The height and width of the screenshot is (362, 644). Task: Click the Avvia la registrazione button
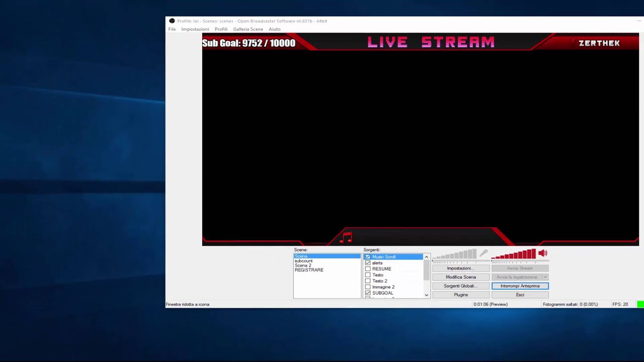(517, 277)
